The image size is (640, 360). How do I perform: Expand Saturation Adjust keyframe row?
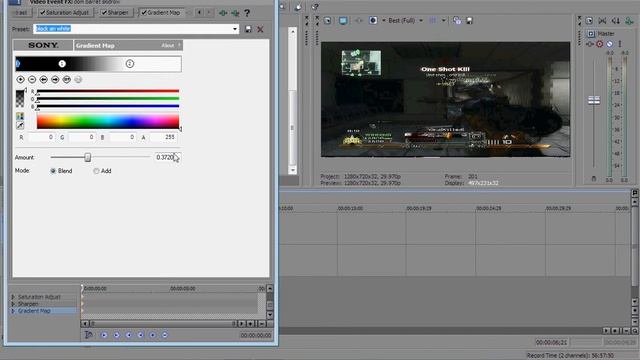tap(13, 297)
